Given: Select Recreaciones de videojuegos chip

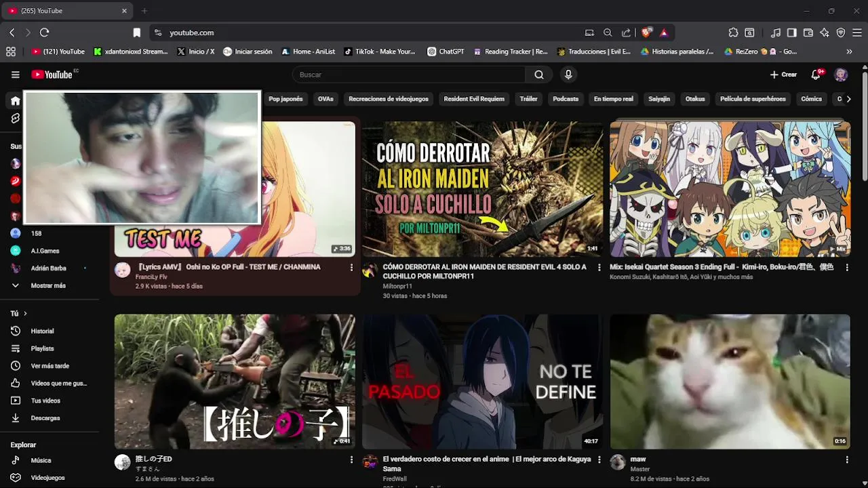Looking at the screenshot, I should pos(389,99).
